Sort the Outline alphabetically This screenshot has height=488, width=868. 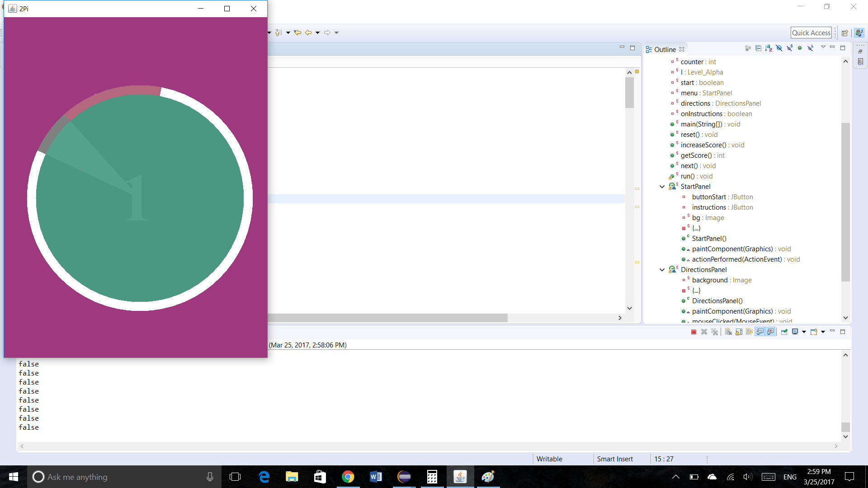pyautogui.click(x=769, y=48)
